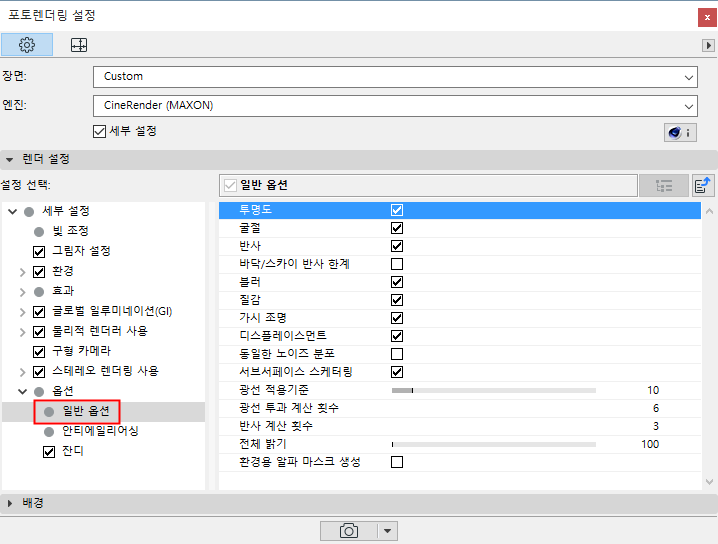Viewport: 718px width, 544px height.
Task: Click the camera render button
Action: click(348, 531)
